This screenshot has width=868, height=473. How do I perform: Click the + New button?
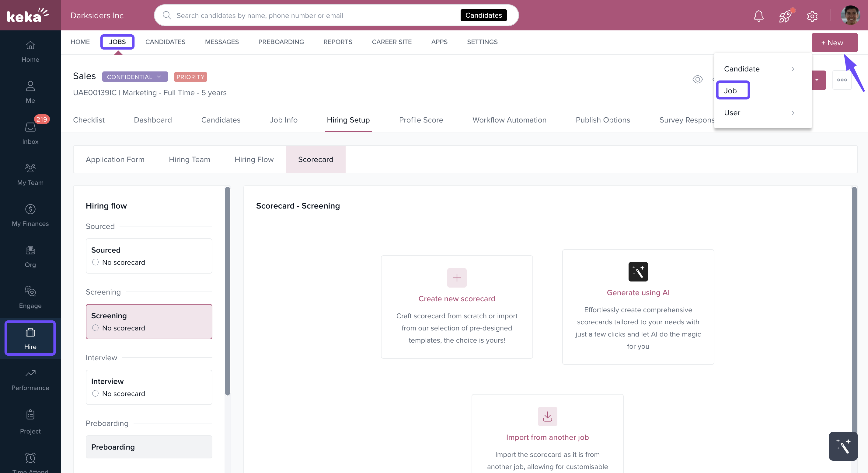coord(834,43)
